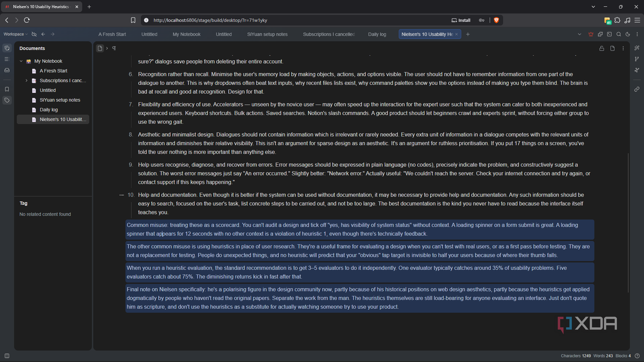The height and width of the screenshot is (362, 644).
Task: Close the Nielsen's 10 Usability He tab
Action: (456, 34)
